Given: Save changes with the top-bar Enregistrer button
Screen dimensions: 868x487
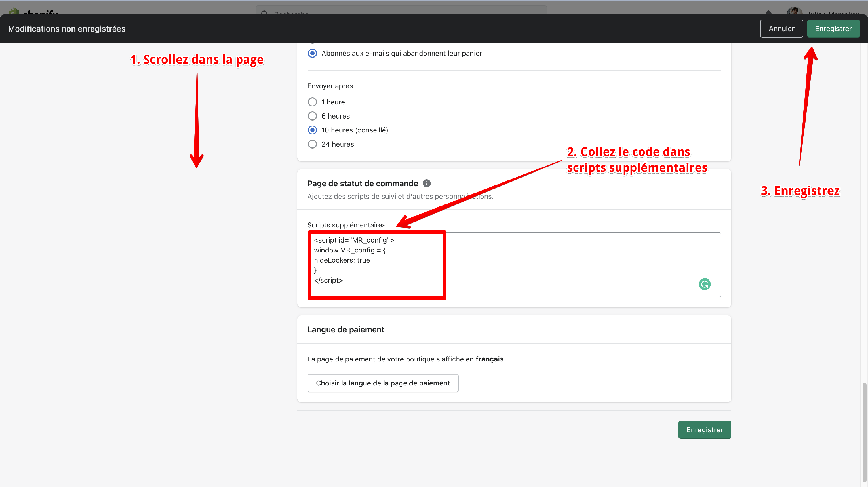Looking at the screenshot, I should click(x=833, y=29).
